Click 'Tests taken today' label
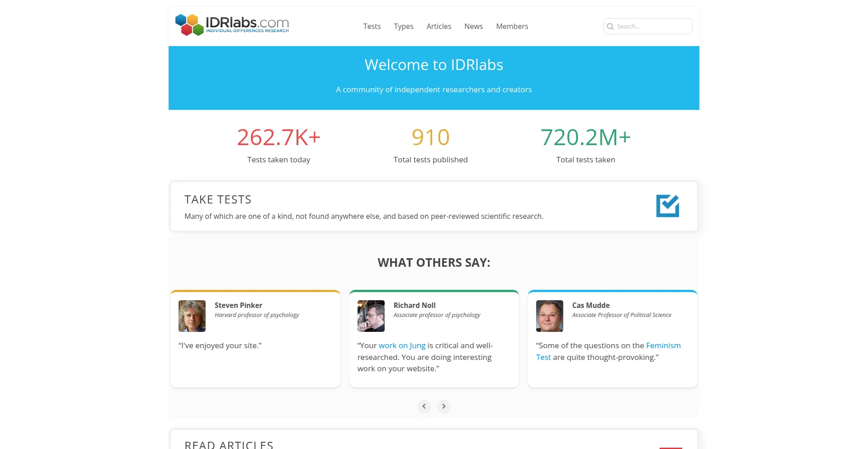Image resolution: width=868 pixels, height=449 pixels. click(279, 160)
